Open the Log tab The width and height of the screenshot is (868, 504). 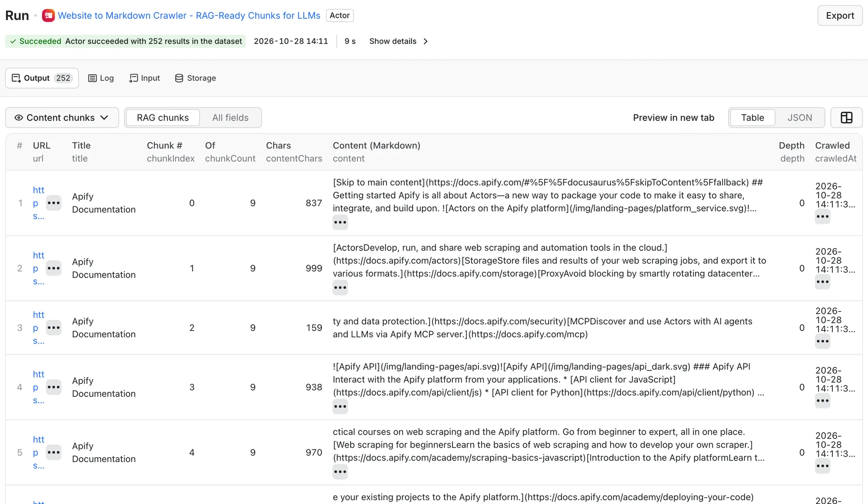tap(101, 78)
